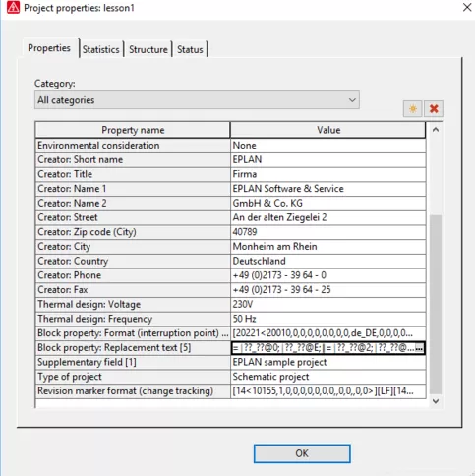Click the An der alten Ziegelei 2 value
The height and width of the screenshot is (476, 475).
pyautogui.click(x=328, y=217)
